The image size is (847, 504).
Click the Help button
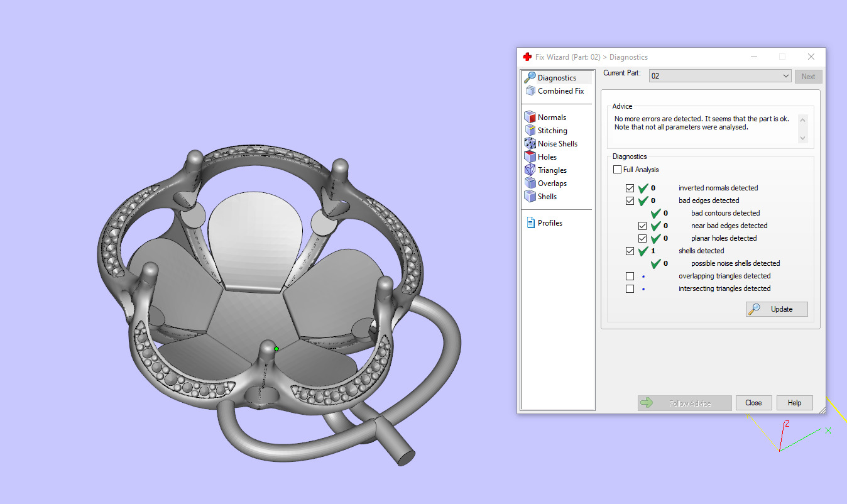coord(794,403)
